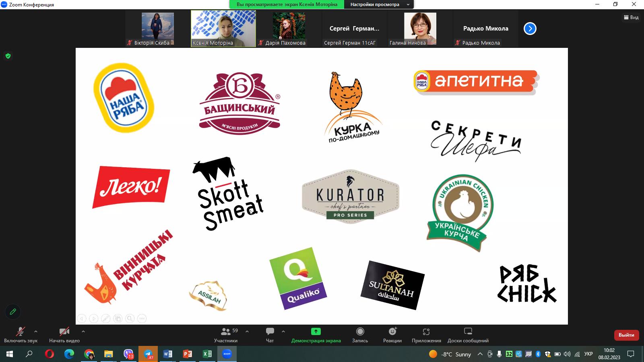This screenshot has width=644, height=362.
Task: Open Доски сообщений whiteboards
Action: tap(468, 335)
